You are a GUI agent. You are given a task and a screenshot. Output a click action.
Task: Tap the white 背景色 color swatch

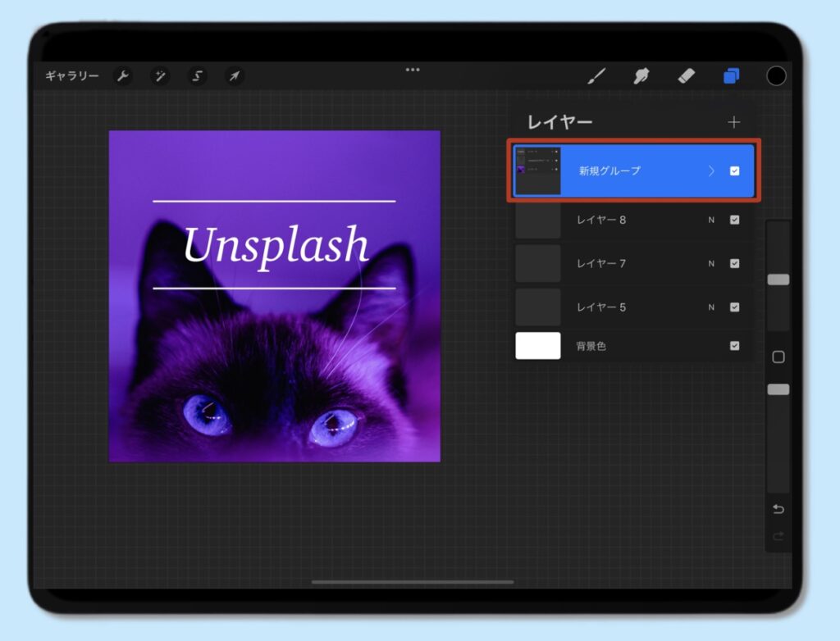(x=538, y=346)
